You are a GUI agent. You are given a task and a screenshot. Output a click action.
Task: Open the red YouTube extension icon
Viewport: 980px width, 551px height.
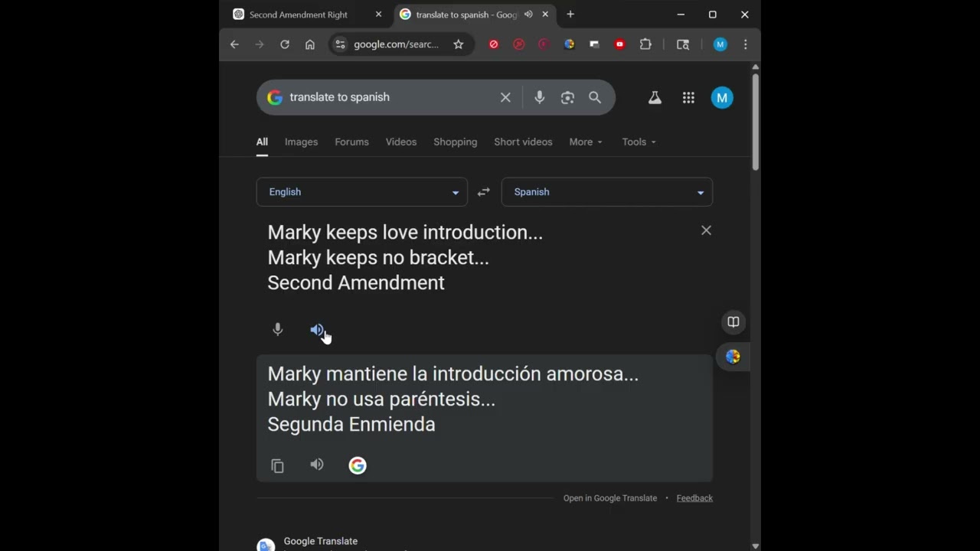click(x=620, y=44)
